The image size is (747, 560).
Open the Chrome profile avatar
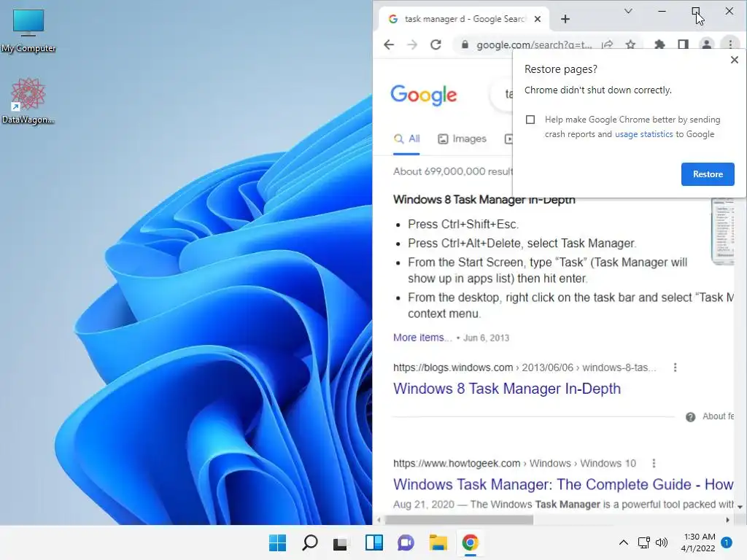coord(706,44)
